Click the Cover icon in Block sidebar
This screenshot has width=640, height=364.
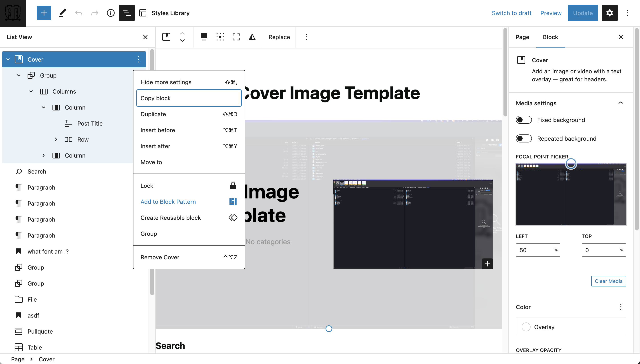[521, 60]
